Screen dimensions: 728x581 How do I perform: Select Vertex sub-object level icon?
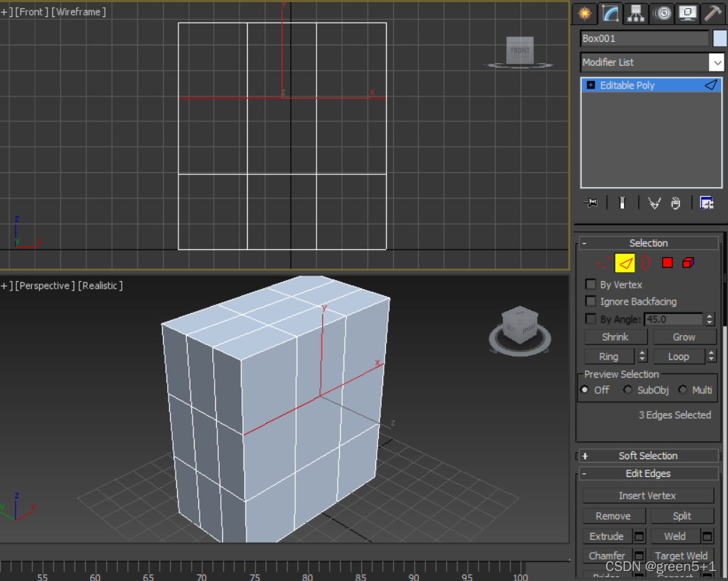click(x=603, y=264)
